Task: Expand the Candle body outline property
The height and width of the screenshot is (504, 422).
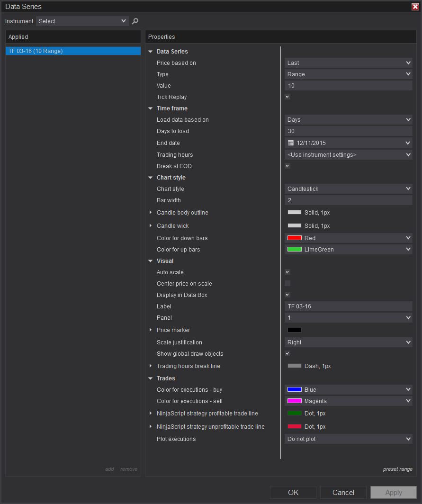Action: 151,213
